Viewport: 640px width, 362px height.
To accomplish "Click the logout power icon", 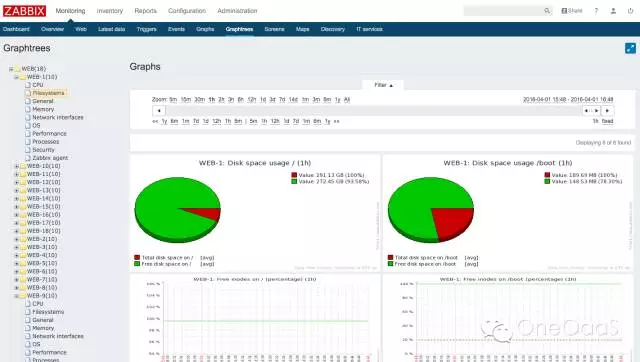I will [630, 11].
